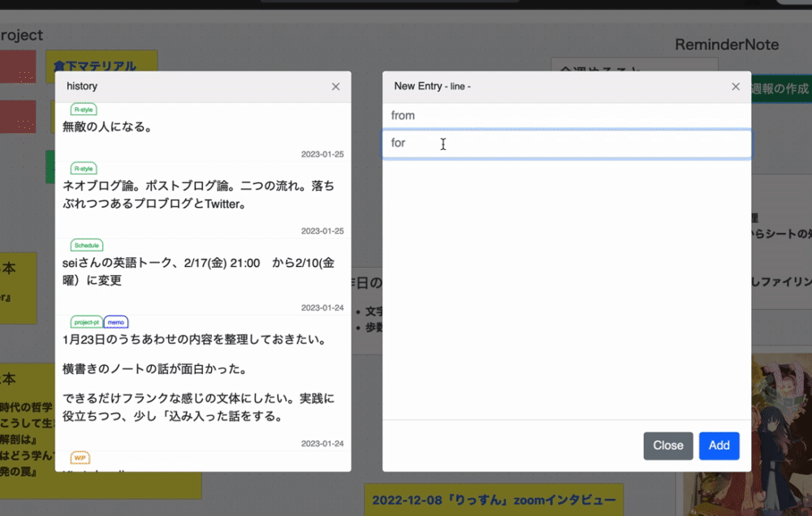Click the blue memo tag badge
Viewport: 812px width, 516px height.
pos(115,322)
